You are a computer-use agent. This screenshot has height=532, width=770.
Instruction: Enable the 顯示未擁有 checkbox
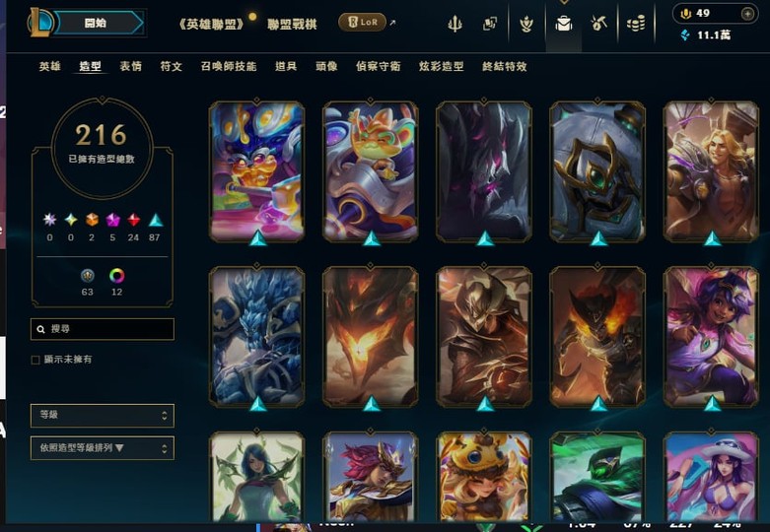click(x=35, y=360)
